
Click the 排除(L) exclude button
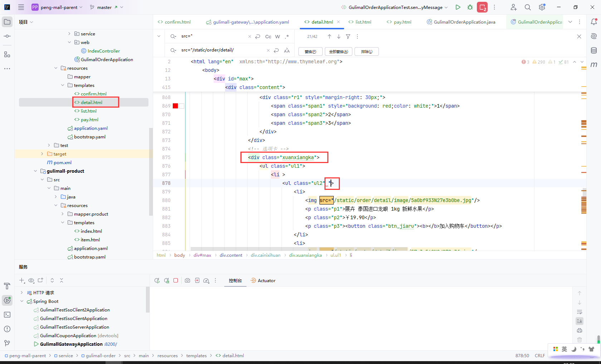tap(367, 51)
